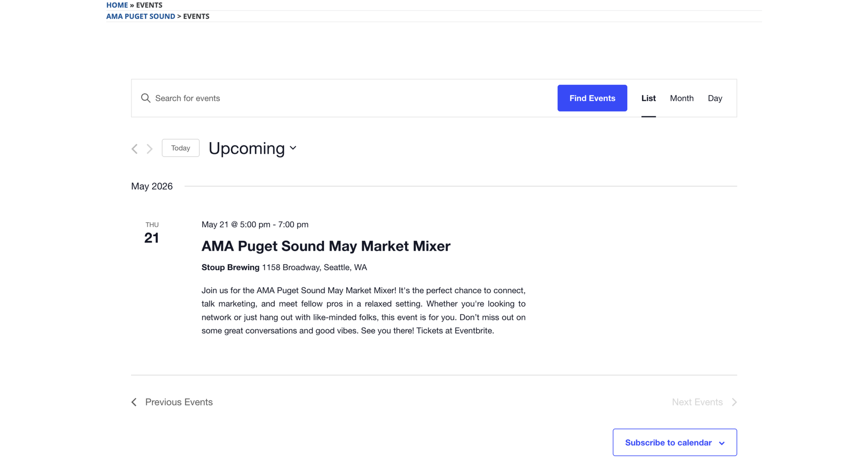
Task: Click the Previous Events link text
Action: (179, 402)
